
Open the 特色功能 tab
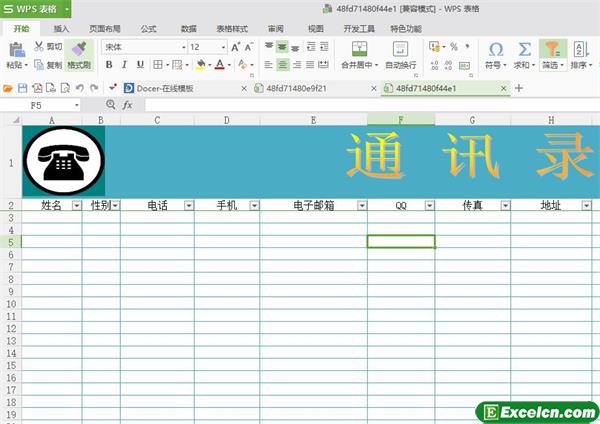tap(406, 29)
